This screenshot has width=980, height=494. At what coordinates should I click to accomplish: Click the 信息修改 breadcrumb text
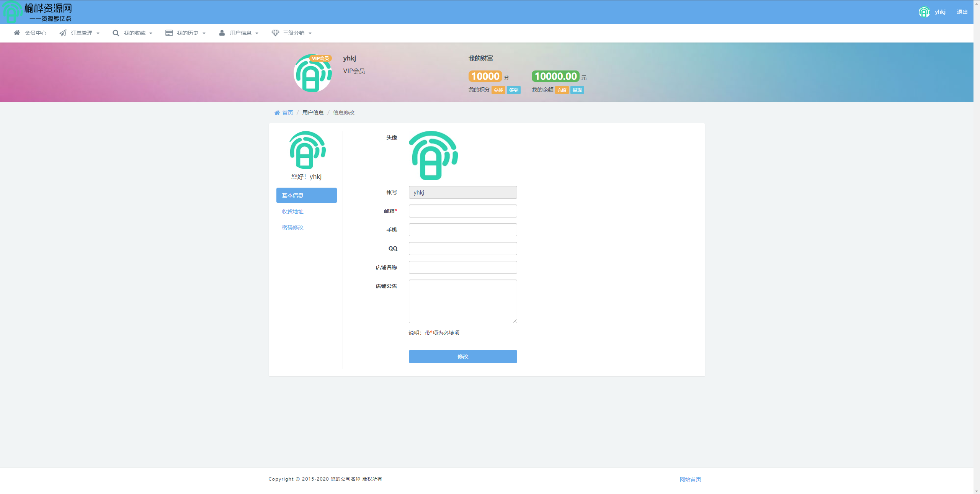(x=344, y=113)
